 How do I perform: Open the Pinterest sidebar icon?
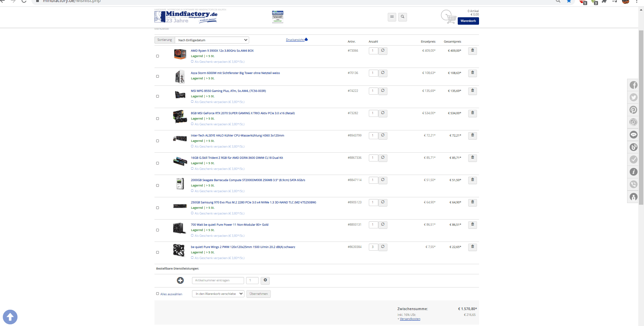(633, 110)
